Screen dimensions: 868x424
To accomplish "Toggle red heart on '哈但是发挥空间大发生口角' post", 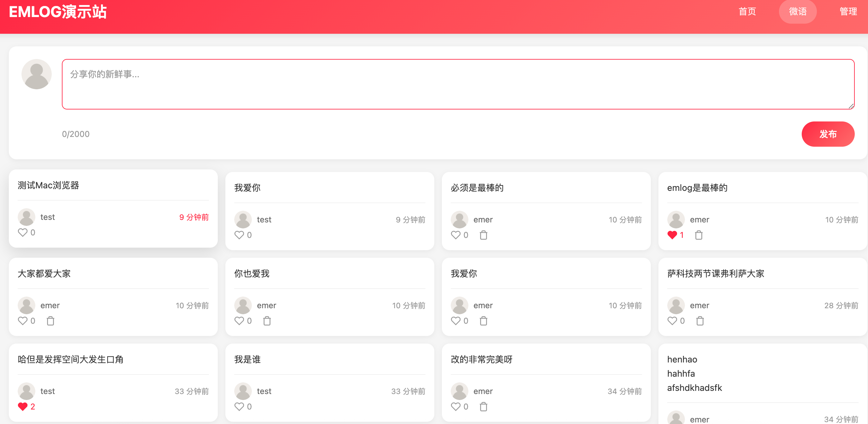I will coord(23,407).
